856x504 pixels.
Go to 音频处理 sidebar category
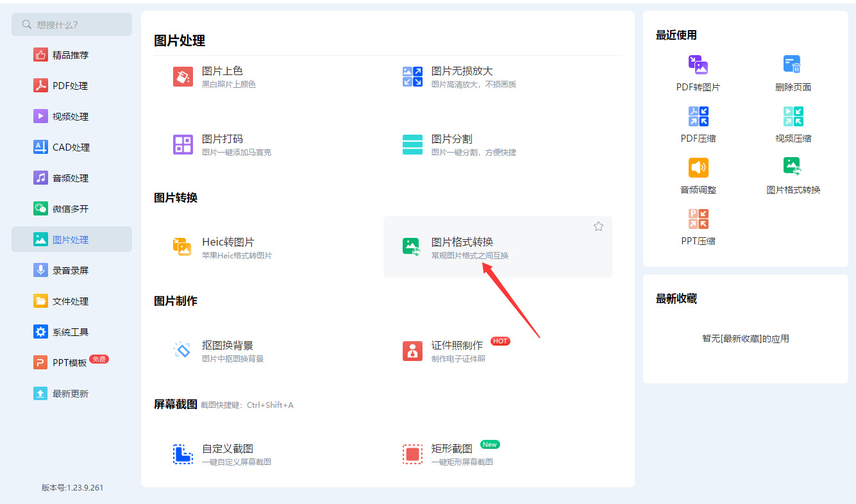[x=72, y=178]
